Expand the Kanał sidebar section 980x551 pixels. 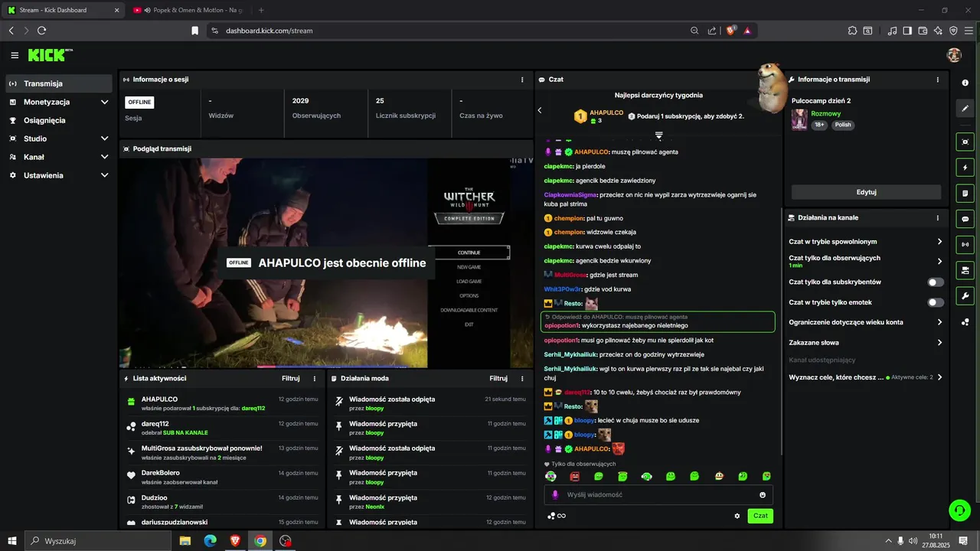pos(104,157)
